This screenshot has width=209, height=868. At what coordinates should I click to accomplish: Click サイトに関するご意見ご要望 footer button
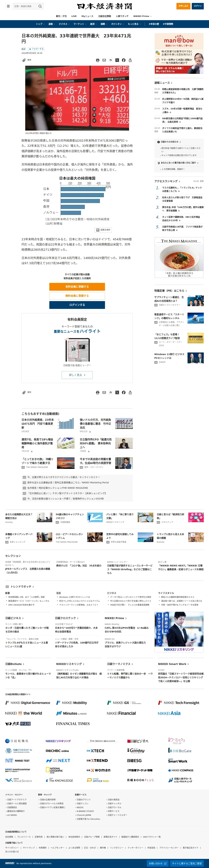click(187, 863)
